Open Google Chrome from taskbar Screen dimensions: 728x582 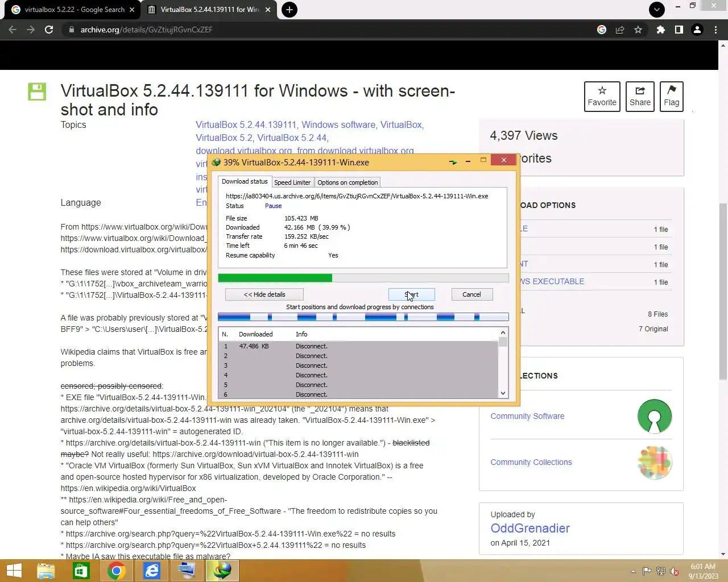click(117, 571)
